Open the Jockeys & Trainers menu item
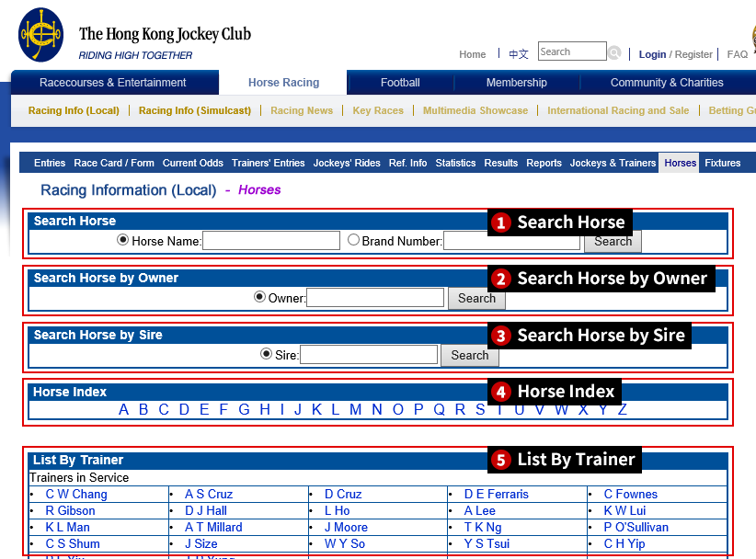The height and width of the screenshot is (559, 756). click(x=613, y=163)
